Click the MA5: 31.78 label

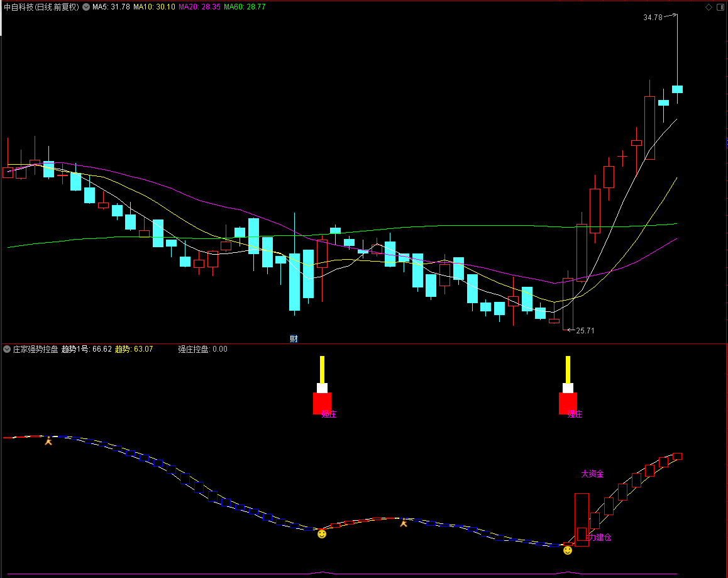click(x=111, y=7)
